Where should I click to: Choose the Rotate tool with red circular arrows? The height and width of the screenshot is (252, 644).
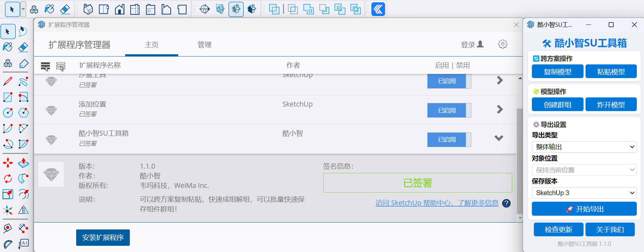coord(8,178)
